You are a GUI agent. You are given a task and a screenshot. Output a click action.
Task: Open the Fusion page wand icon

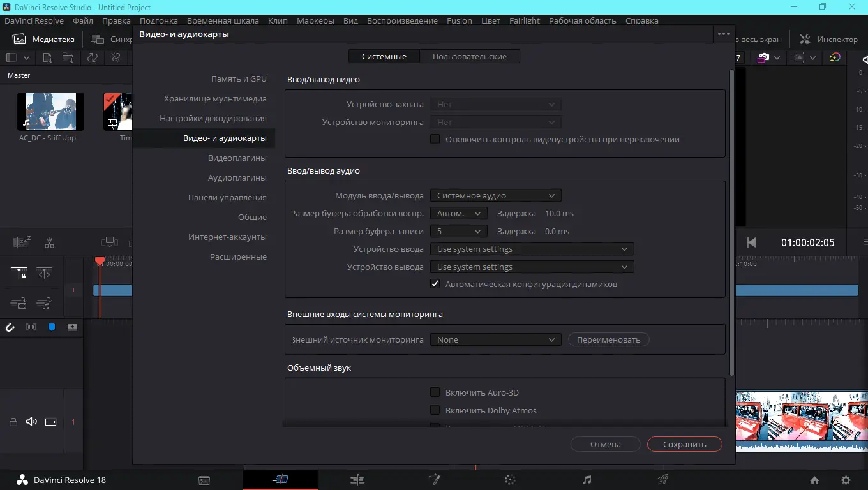434,480
